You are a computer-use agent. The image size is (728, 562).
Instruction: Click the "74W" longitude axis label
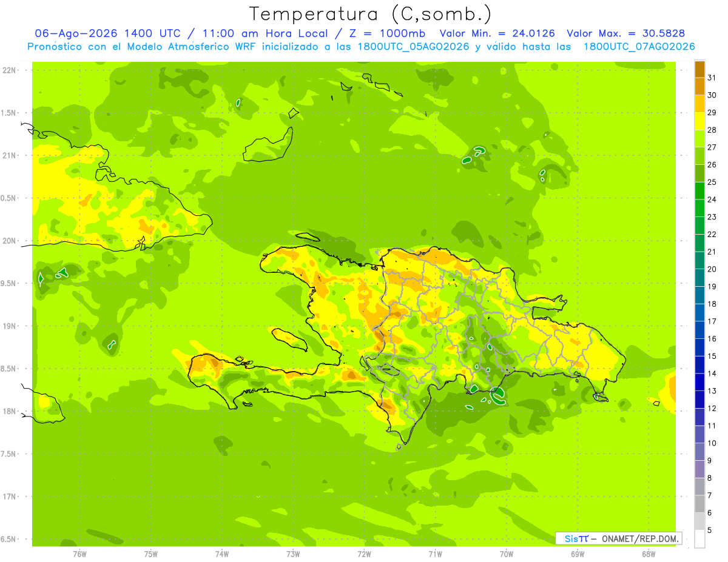(221, 554)
